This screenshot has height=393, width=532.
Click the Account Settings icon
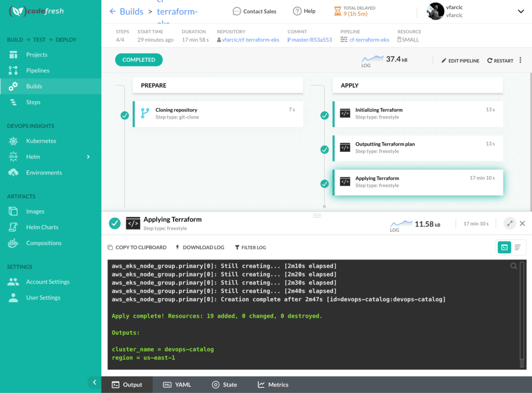(x=13, y=282)
